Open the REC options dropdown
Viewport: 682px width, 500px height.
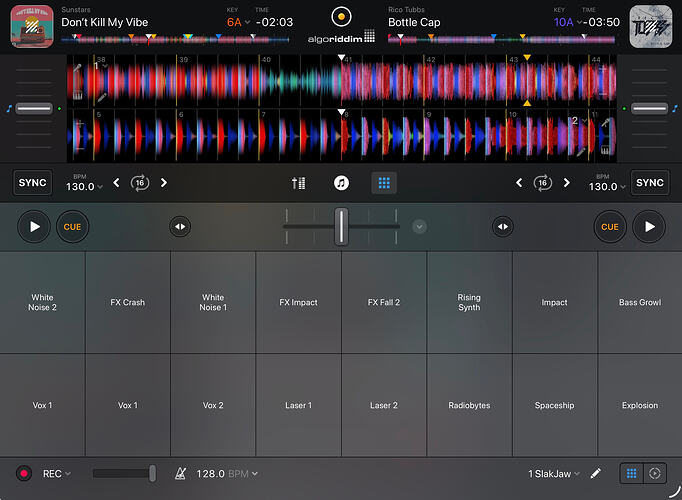57,473
